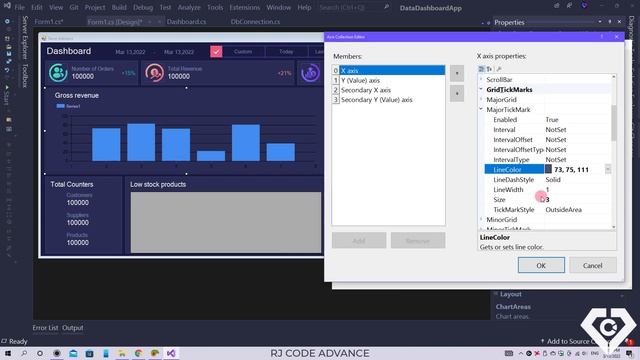Open the Project menu
Viewport: 640px width, 360px height.
tap(95, 7)
